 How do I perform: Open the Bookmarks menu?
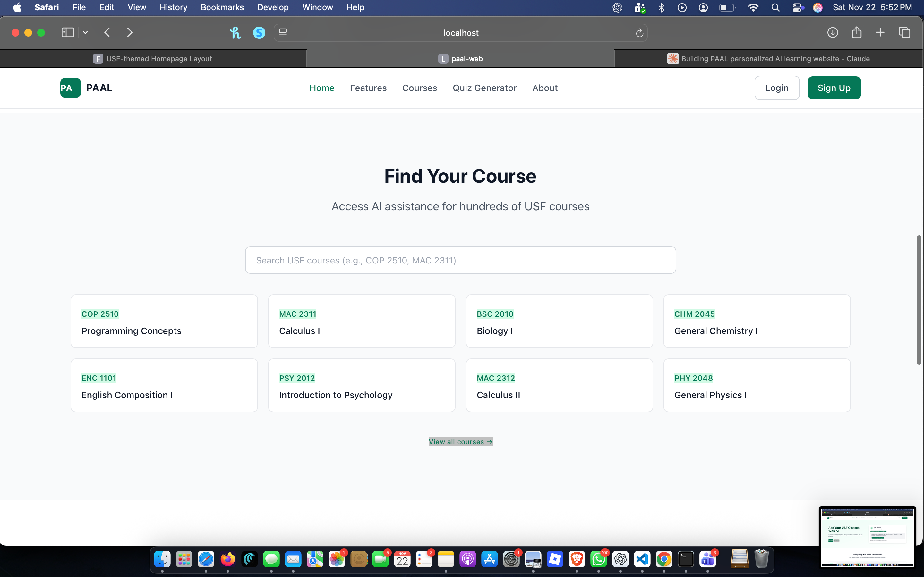point(222,8)
